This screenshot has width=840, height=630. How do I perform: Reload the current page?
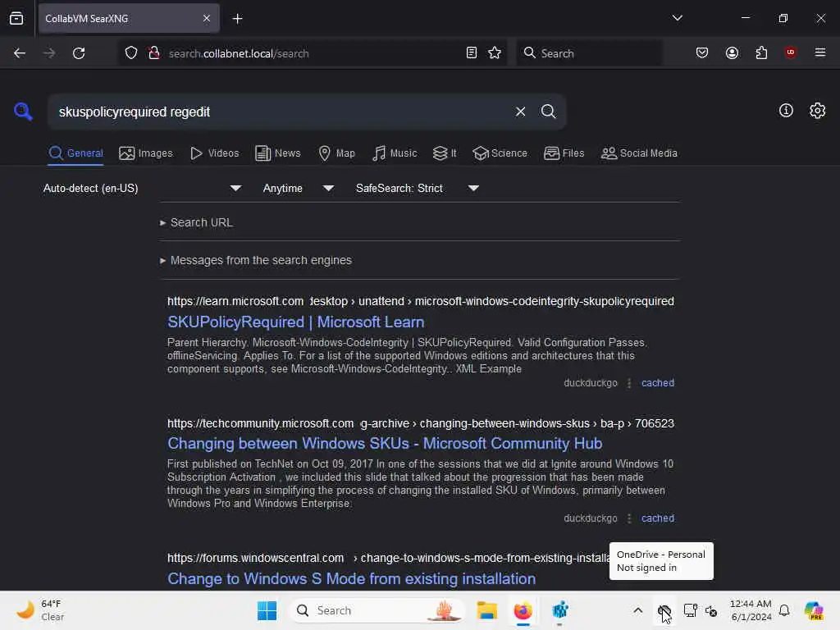coord(79,53)
